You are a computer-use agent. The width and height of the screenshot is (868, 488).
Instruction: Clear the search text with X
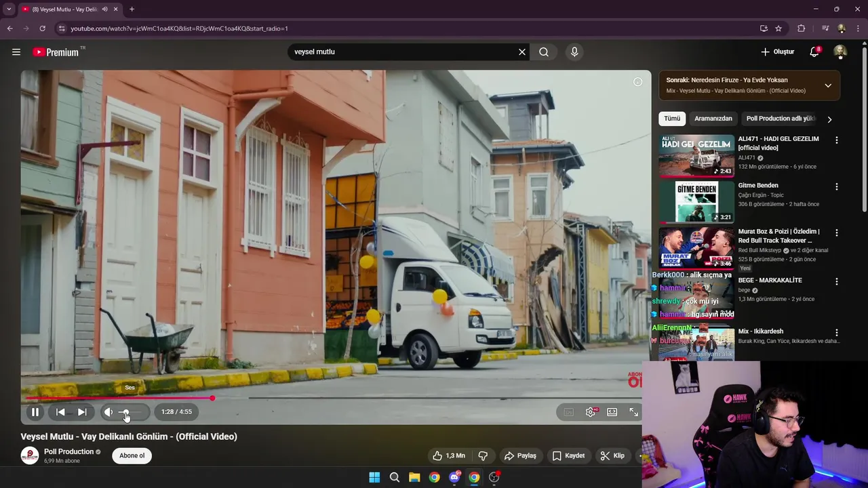pos(522,52)
